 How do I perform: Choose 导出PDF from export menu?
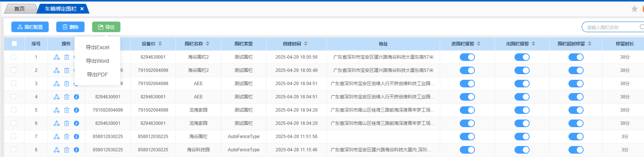[x=97, y=75]
